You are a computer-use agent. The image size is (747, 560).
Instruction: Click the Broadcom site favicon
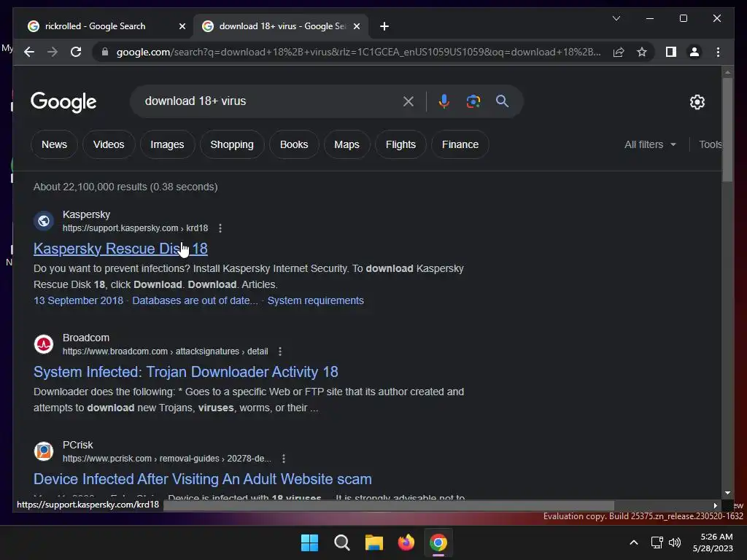44,344
